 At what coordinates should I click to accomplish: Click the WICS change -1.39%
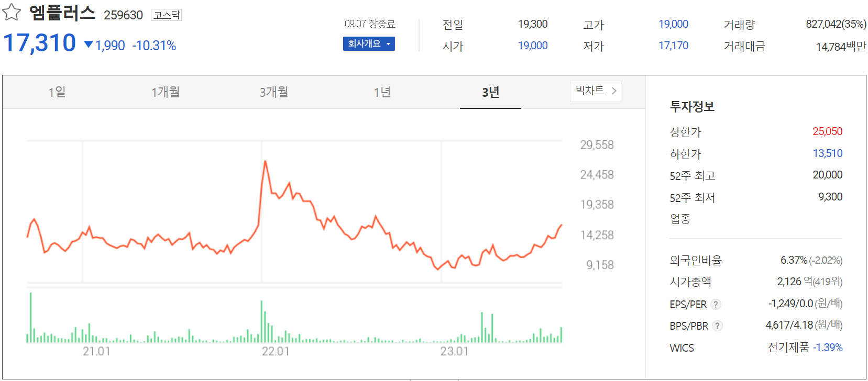pos(828,348)
